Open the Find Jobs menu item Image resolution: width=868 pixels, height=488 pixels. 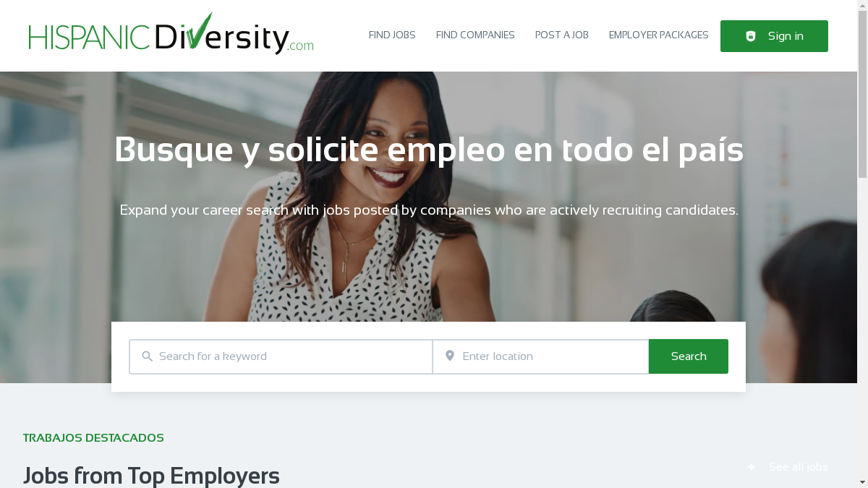click(392, 35)
